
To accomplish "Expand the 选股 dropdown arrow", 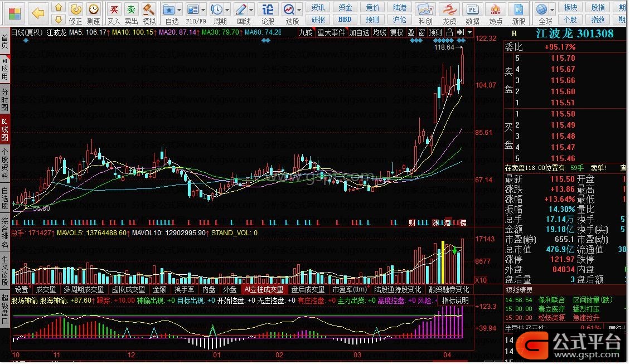I will pyautogui.click(x=299, y=9).
